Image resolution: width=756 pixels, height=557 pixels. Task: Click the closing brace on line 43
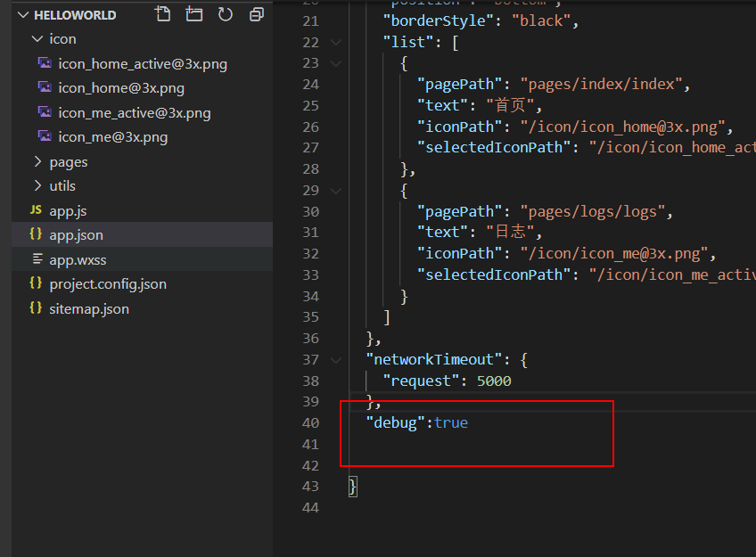pos(353,487)
